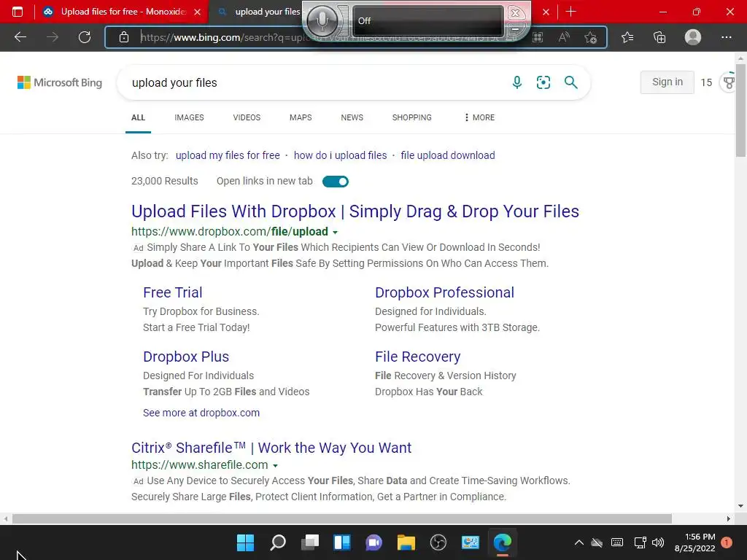Click the speech recognition microphone button
Viewport: 747px width, 560px height.
click(x=322, y=20)
